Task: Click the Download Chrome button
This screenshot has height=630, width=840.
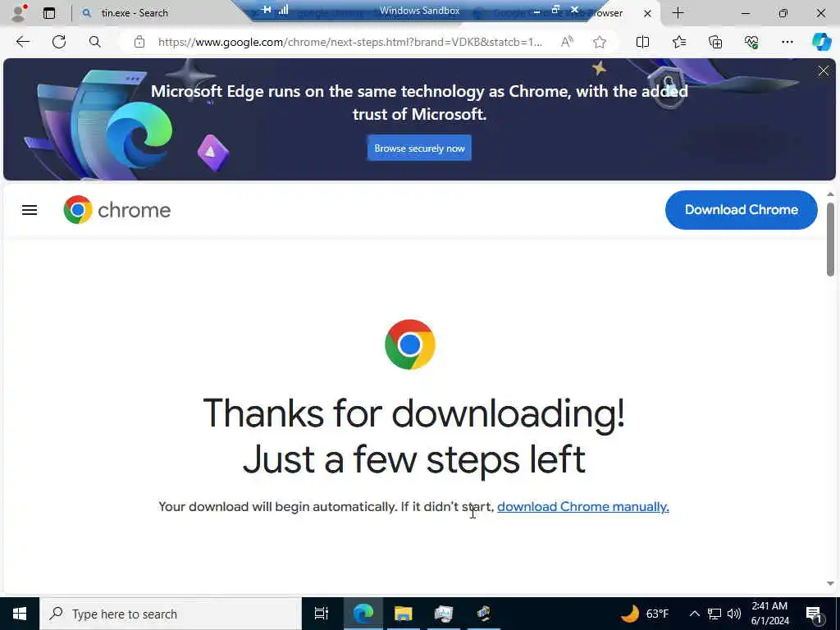Action: [x=742, y=210]
